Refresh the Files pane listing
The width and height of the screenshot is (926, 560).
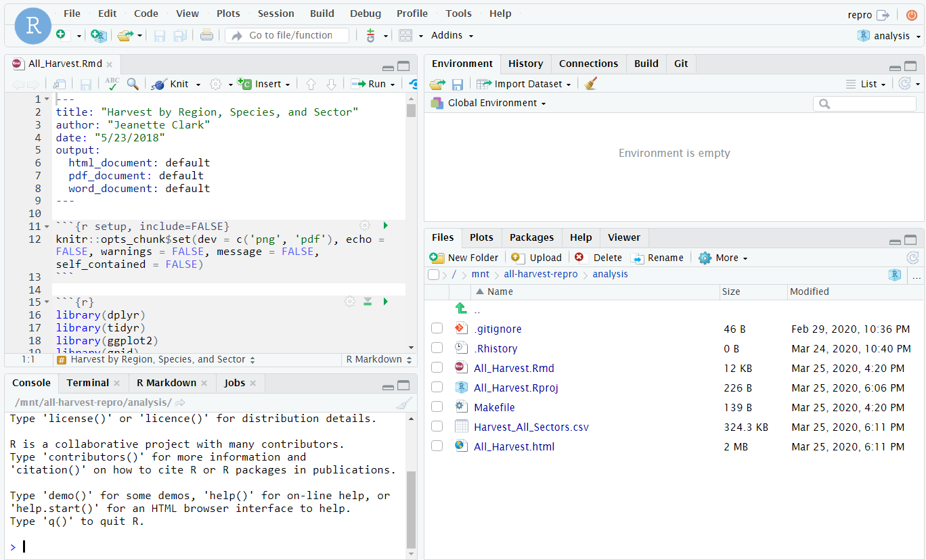click(912, 258)
